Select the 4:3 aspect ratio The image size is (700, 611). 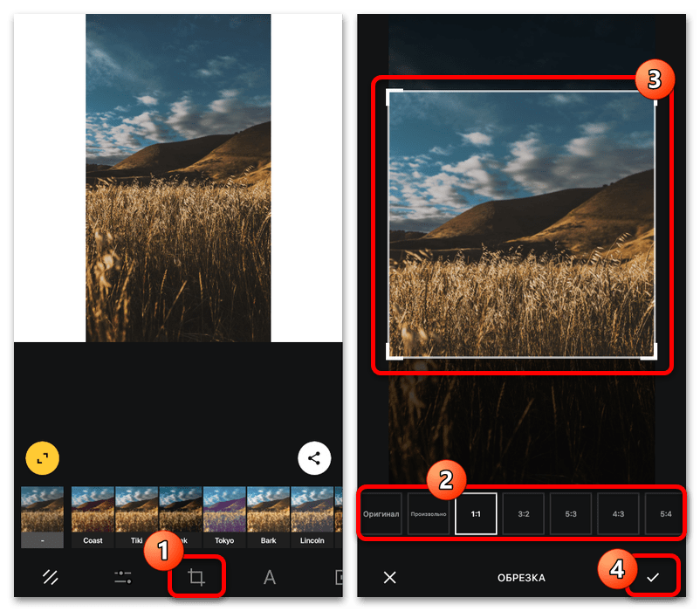[618, 514]
